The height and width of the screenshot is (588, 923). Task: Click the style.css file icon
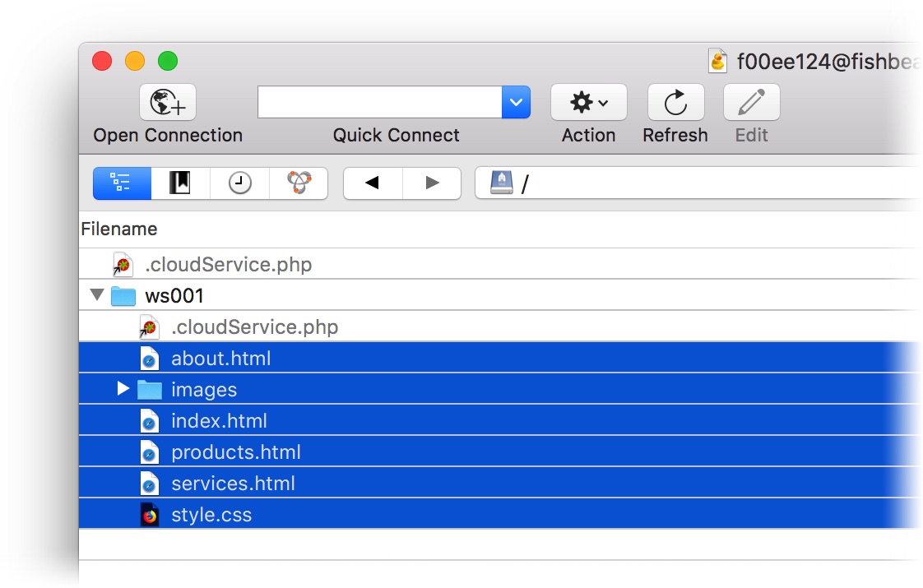click(150, 515)
